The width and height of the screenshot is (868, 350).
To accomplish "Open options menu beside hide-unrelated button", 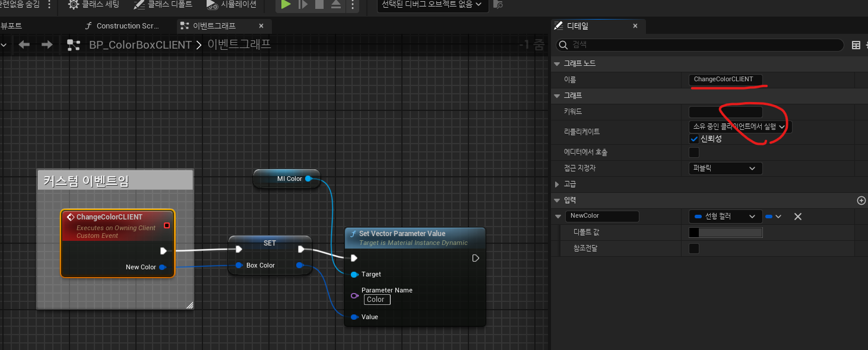I will pos(49,4).
